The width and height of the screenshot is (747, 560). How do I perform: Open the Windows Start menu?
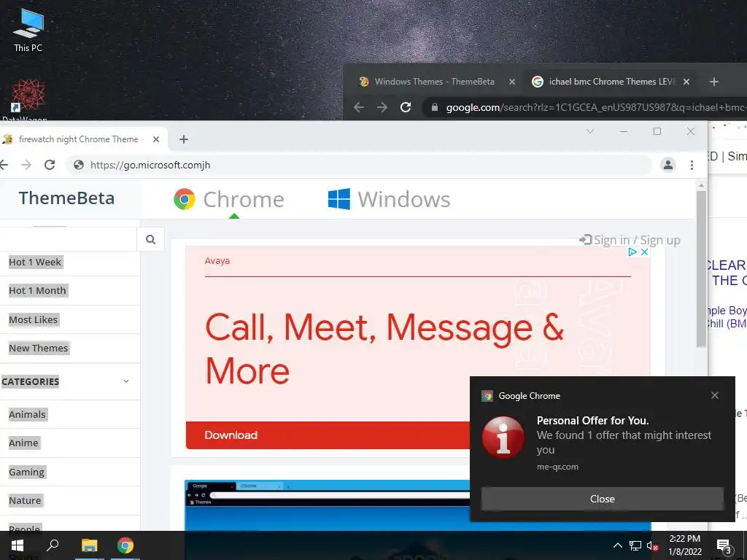tap(18, 545)
